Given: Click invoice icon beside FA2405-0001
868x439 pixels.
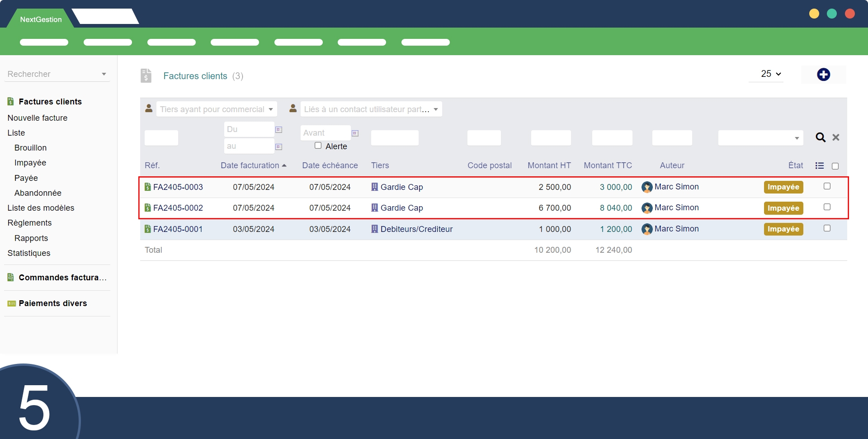Looking at the screenshot, I should point(147,229).
